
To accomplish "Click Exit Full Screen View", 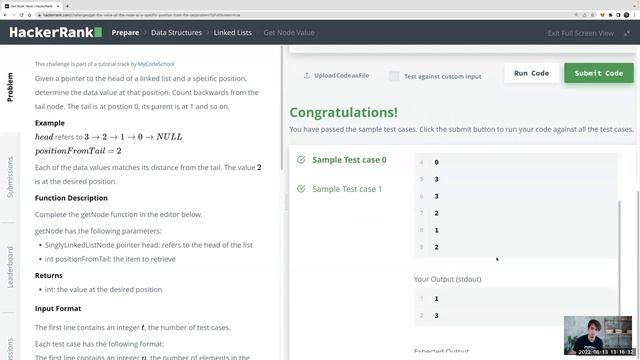I will click(x=580, y=33).
